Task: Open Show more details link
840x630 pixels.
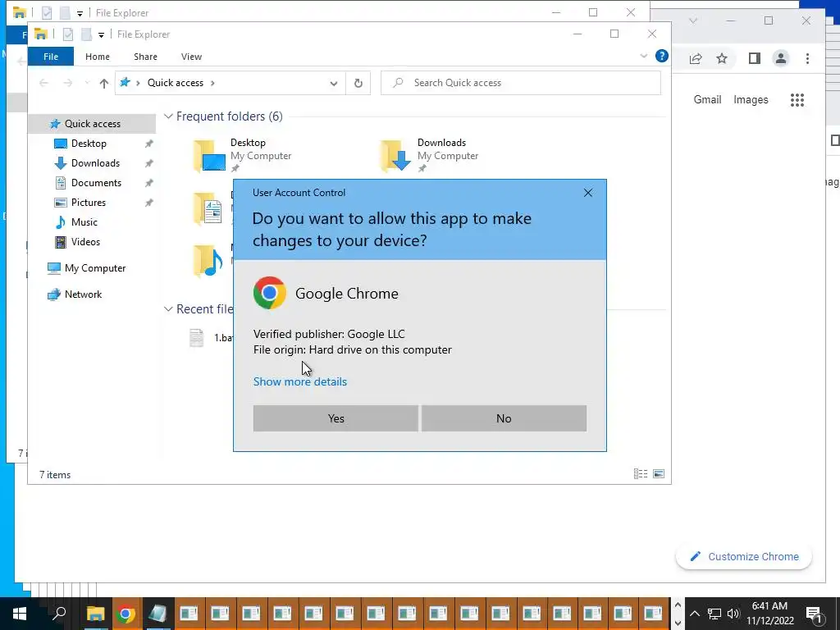Action: click(x=300, y=381)
